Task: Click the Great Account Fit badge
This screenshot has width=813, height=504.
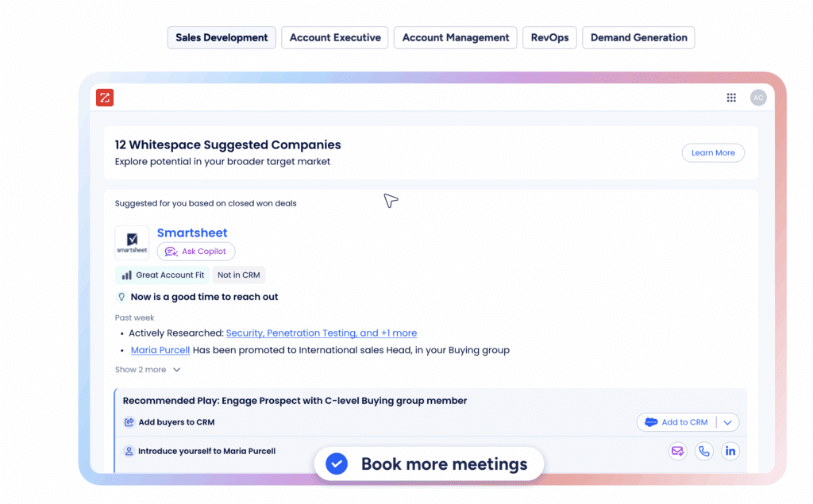Action: (x=162, y=275)
